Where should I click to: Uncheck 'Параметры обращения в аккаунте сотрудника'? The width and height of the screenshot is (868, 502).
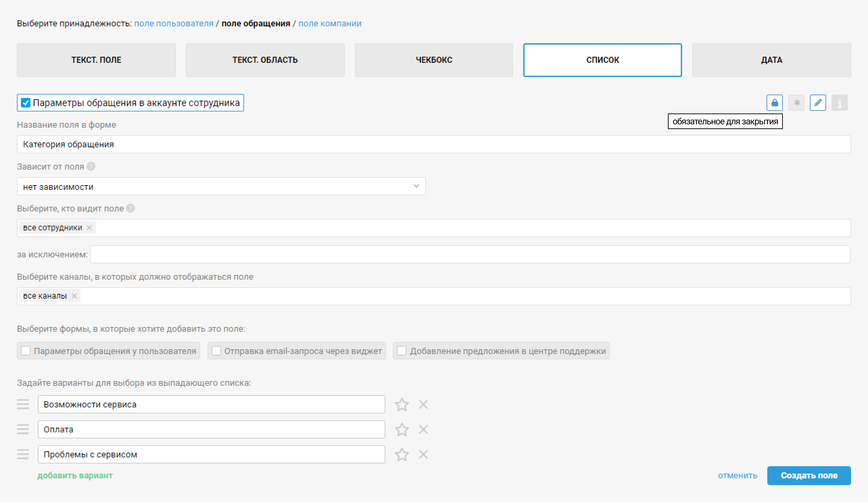26,103
